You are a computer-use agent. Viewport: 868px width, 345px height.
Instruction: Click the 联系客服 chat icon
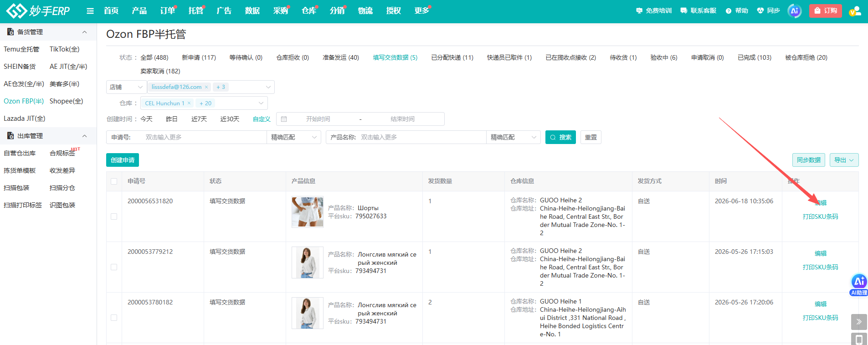pyautogui.click(x=683, y=10)
